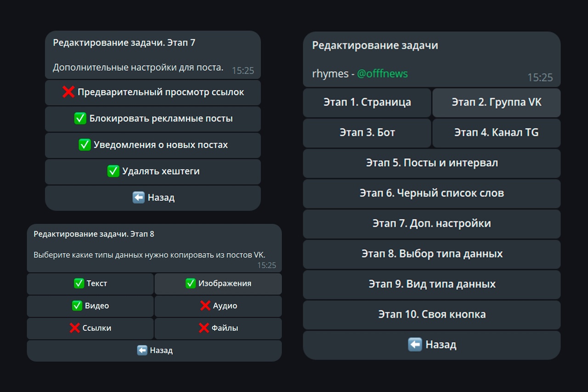Click the back arrow icon in Этап 7 panel
The image size is (588, 392).
tap(138, 198)
